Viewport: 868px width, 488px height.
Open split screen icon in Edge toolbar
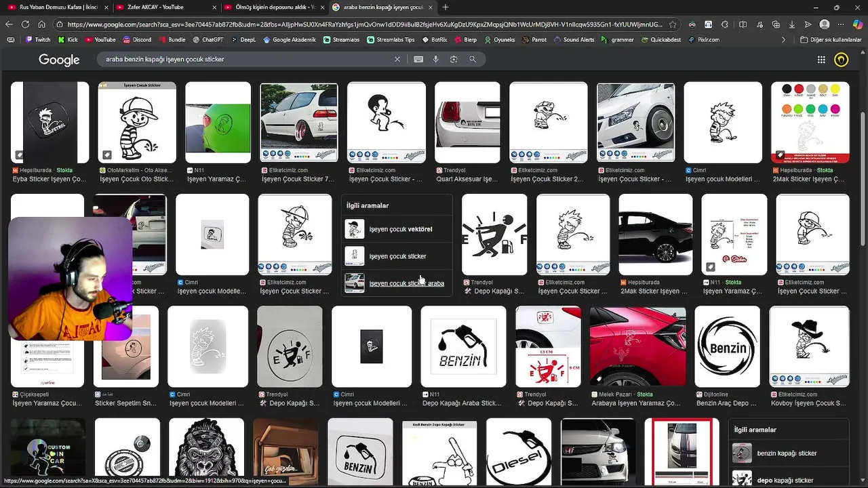743,24
